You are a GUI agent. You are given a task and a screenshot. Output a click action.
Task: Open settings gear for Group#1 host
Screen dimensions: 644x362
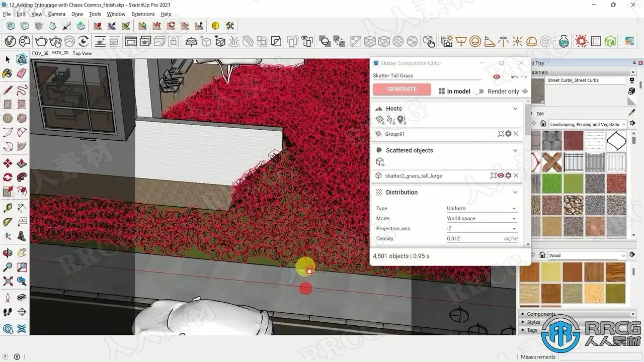coord(508,134)
